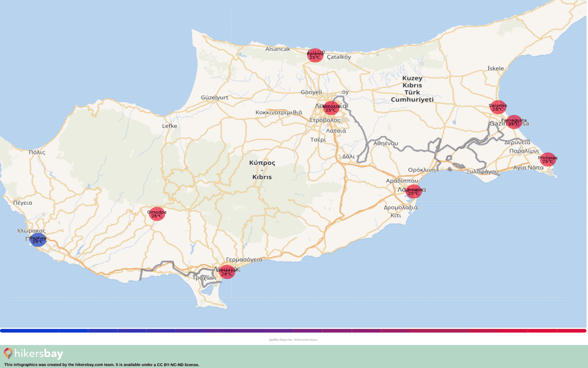
Task: Click the Kuzey Kıbrıs Türk Cumhuriyeti label
Action: click(x=412, y=89)
